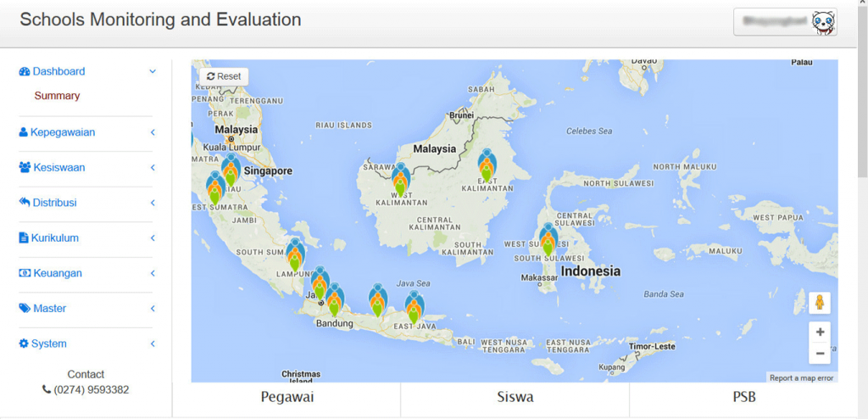Open school marker above Bandung
The image size is (868, 419).
point(334,300)
